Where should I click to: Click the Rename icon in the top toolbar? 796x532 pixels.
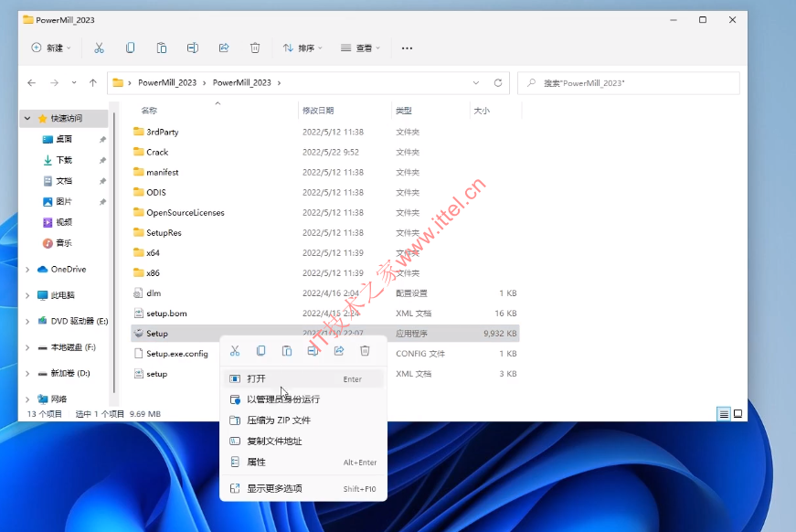[193, 48]
